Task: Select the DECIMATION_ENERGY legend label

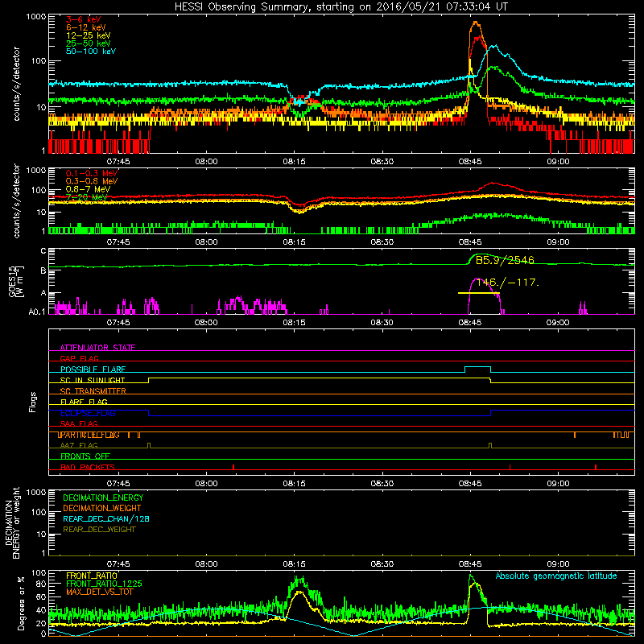Action: pos(103,497)
